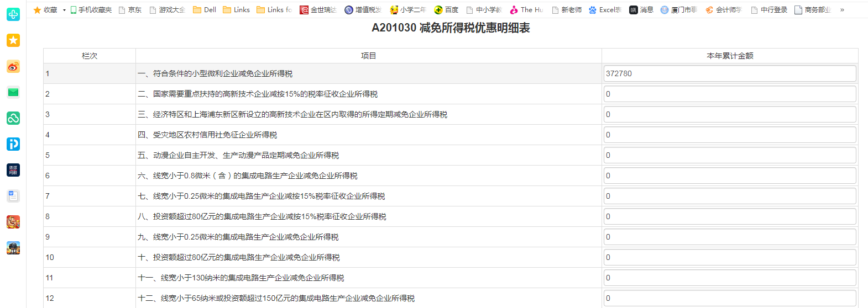Click the 本年累计金额 column header
This screenshot has height=308, width=868.
click(730, 56)
